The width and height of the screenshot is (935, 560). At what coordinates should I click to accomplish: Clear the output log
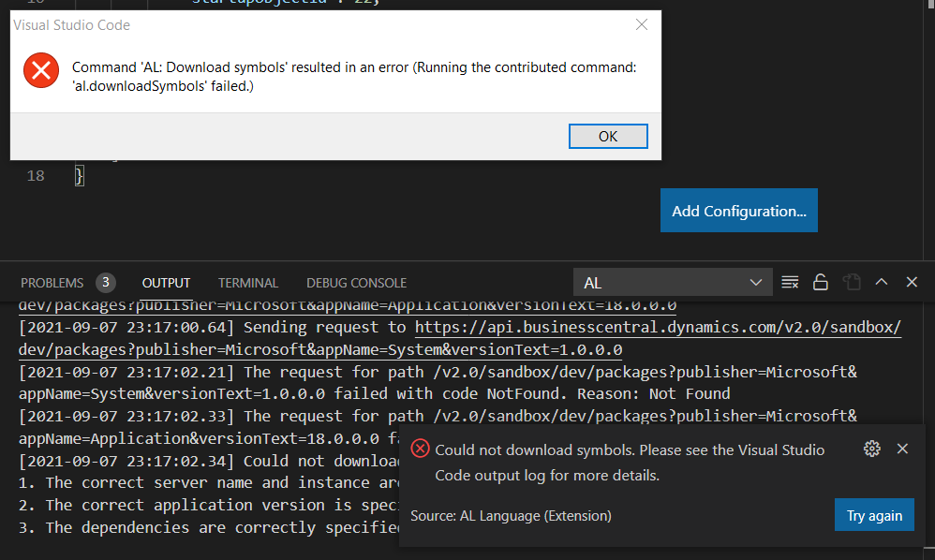click(790, 283)
